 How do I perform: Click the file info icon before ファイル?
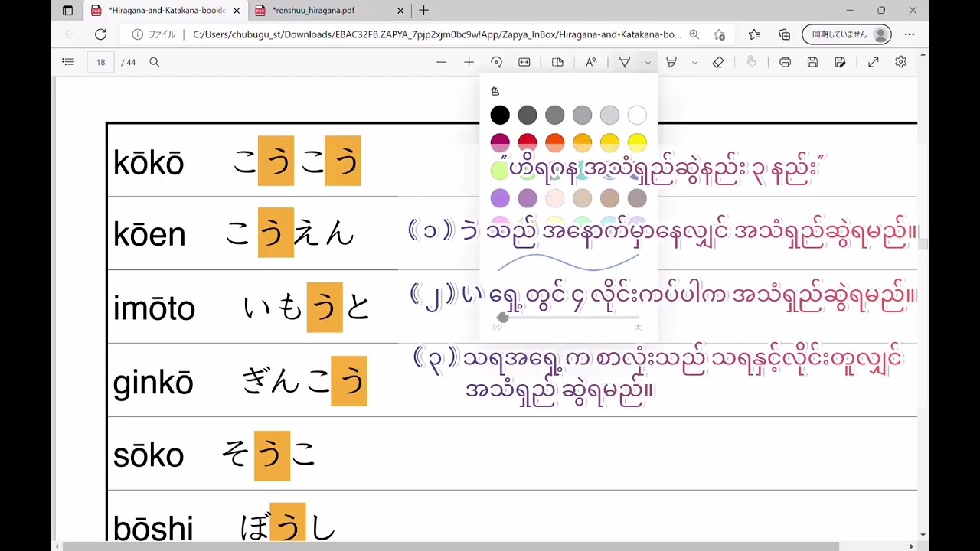[x=138, y=34]
